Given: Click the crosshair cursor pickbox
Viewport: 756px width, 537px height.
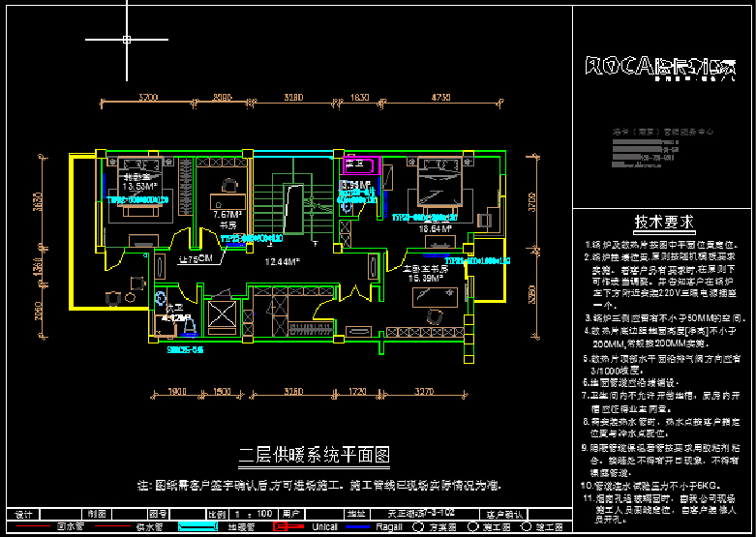Looking at the screenshot, I should point(126,40).
